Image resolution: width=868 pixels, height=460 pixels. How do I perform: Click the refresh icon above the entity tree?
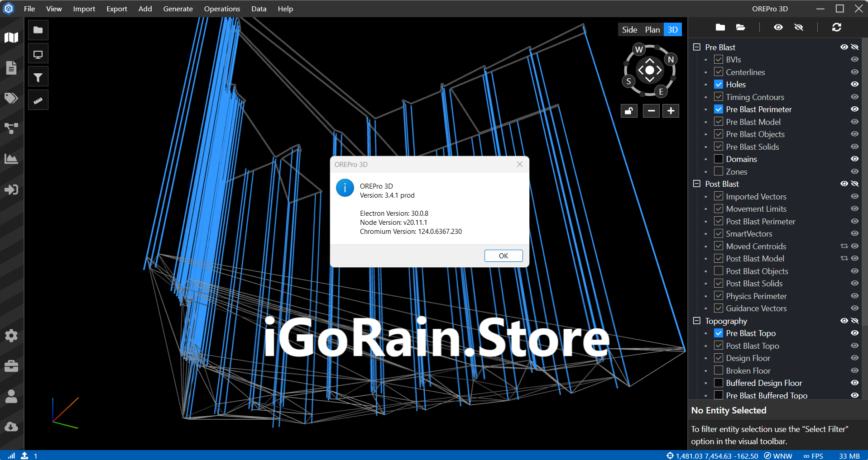836,27
